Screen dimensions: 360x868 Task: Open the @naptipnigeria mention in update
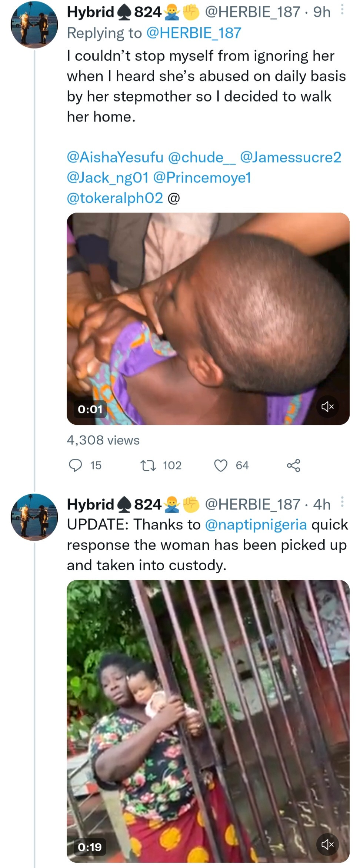click(256, 525)
